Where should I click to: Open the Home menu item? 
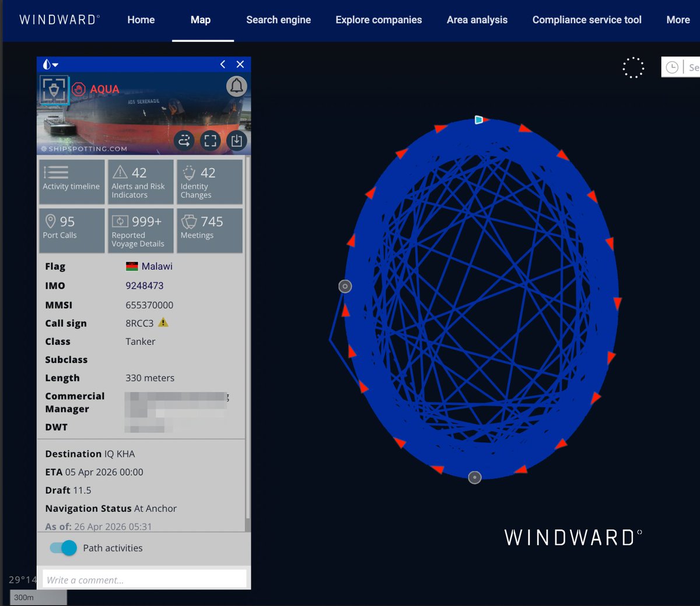pos(141,20)
